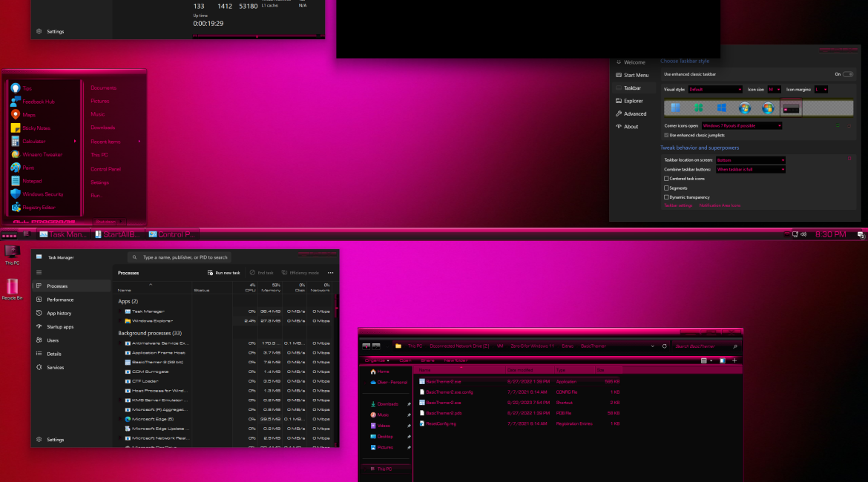868x482 pixels.
Task: Open the Visual style dropdown
Action: (x=714, y=89)
